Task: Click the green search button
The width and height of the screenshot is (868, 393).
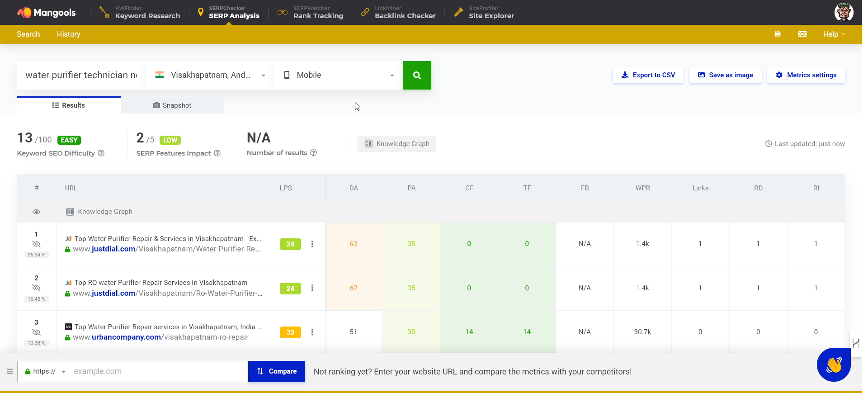Action: point(417,75)
